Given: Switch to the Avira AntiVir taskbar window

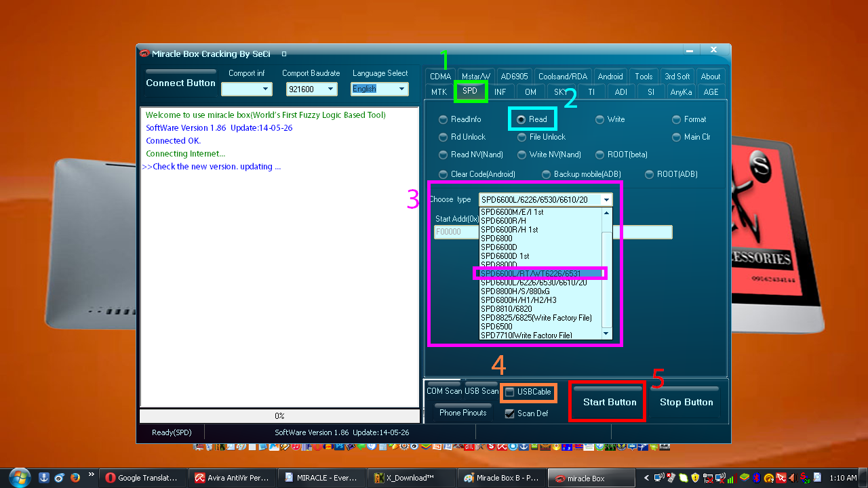Looking at the screenshot, I should pyautogui.click(x=233, y=478).
